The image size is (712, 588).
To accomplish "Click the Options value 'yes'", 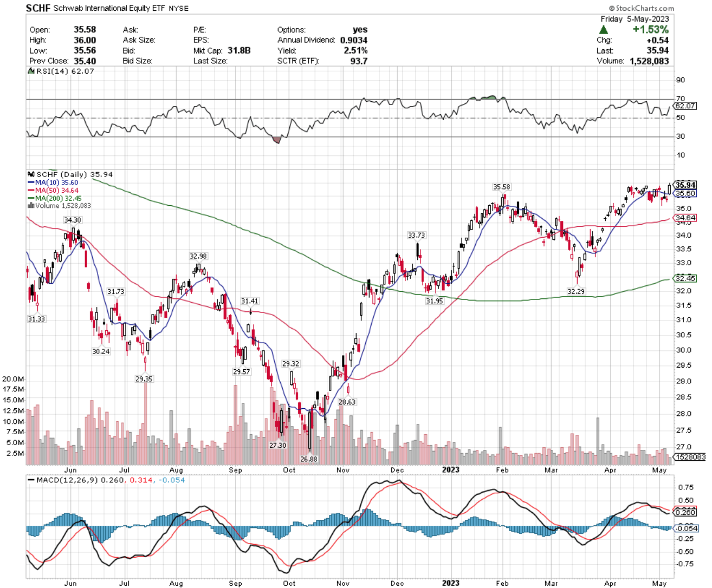I will click(x=360, y=30).
